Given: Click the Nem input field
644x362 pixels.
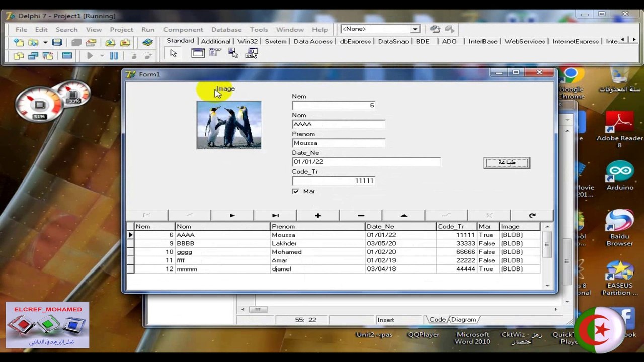Looking at the screenshot, I should 334,105.
